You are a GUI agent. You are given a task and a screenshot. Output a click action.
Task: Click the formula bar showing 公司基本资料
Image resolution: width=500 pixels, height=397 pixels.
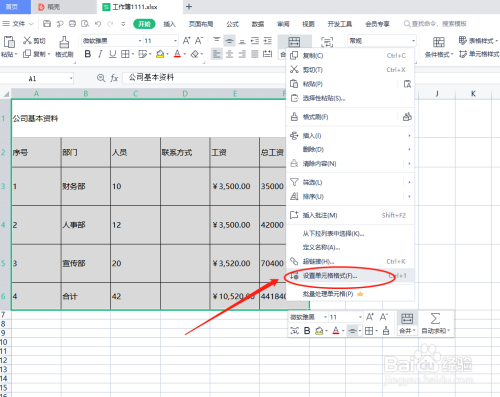(x=203, y=78)
